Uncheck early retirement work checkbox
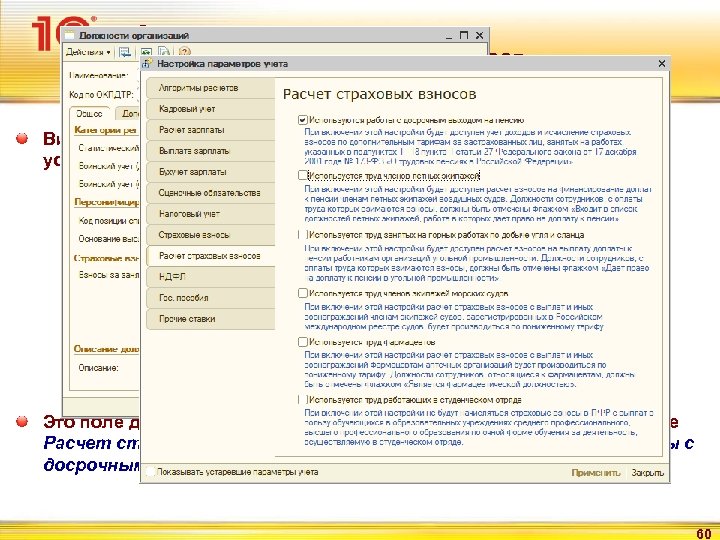 coord(302,120)
